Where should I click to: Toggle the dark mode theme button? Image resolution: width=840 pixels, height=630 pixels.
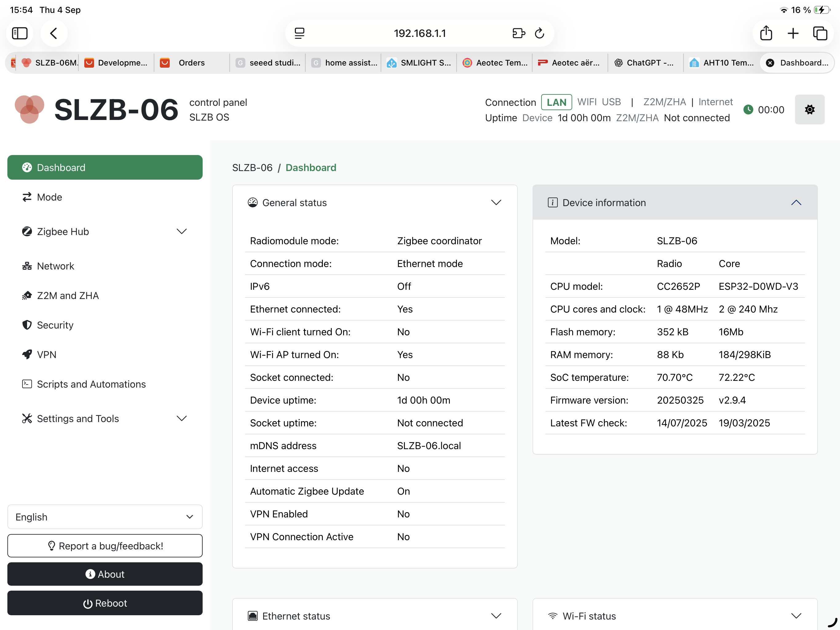click(809, 110)
